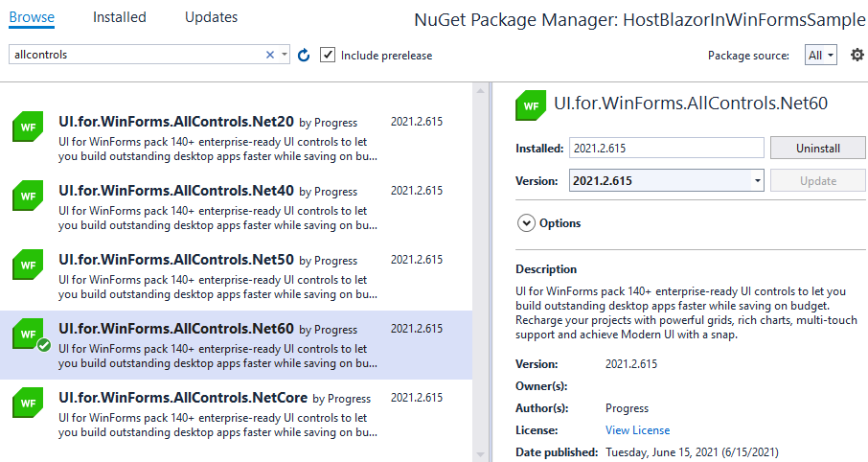Viewport: 868px width, 462px height.
Task: Click NuGet Package Manager title text
Action: click(x=639, y=19)
